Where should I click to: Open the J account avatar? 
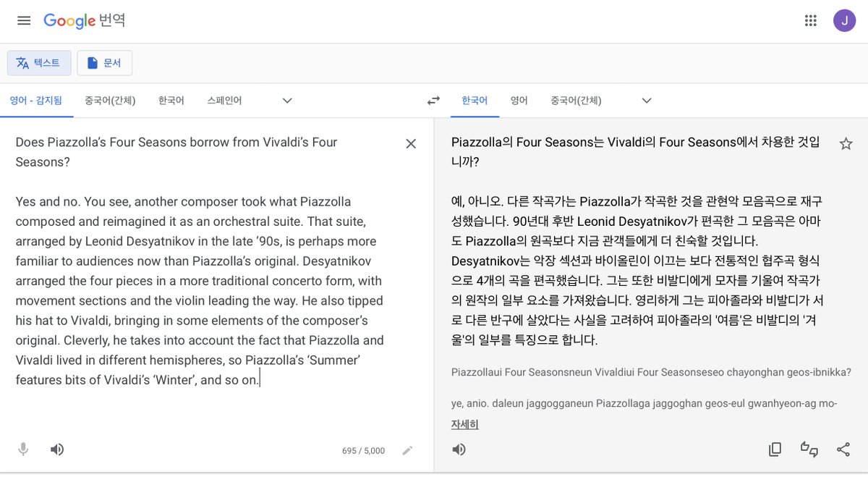click(843, 20)
